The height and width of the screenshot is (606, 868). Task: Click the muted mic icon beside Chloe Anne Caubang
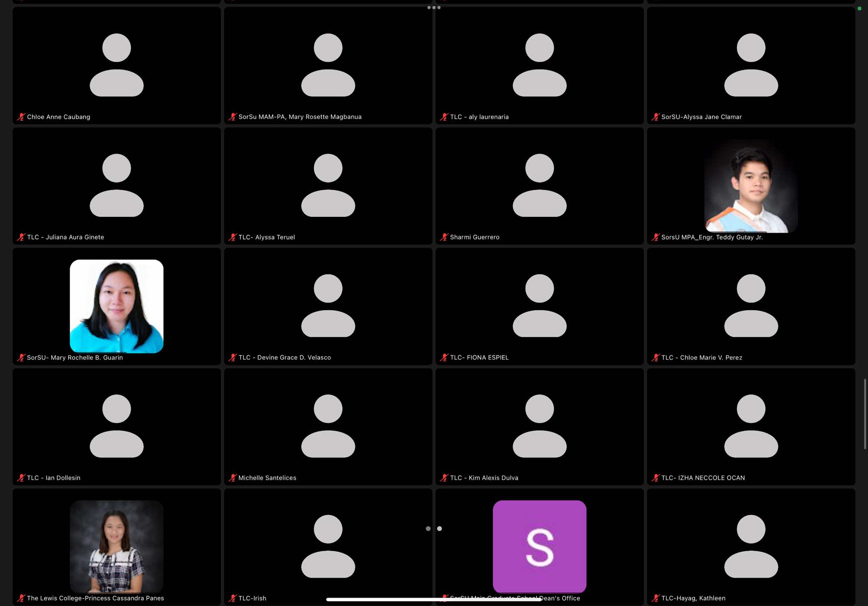pos(21,117)
